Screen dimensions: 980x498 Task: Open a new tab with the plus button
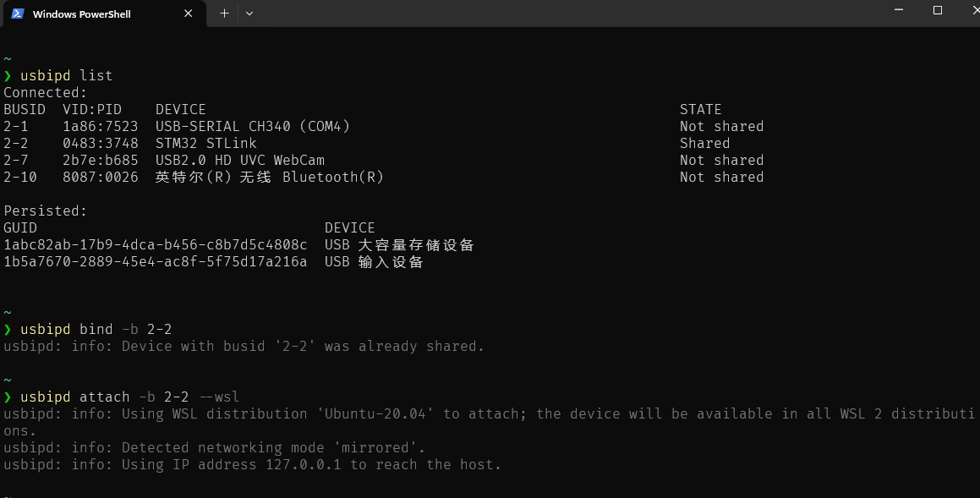224,14
